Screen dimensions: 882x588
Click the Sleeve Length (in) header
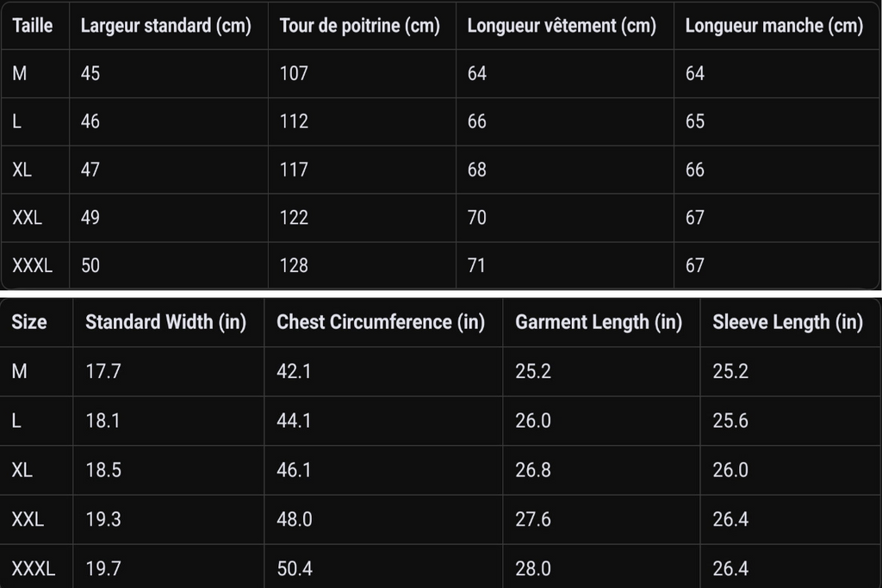(787, 322)
